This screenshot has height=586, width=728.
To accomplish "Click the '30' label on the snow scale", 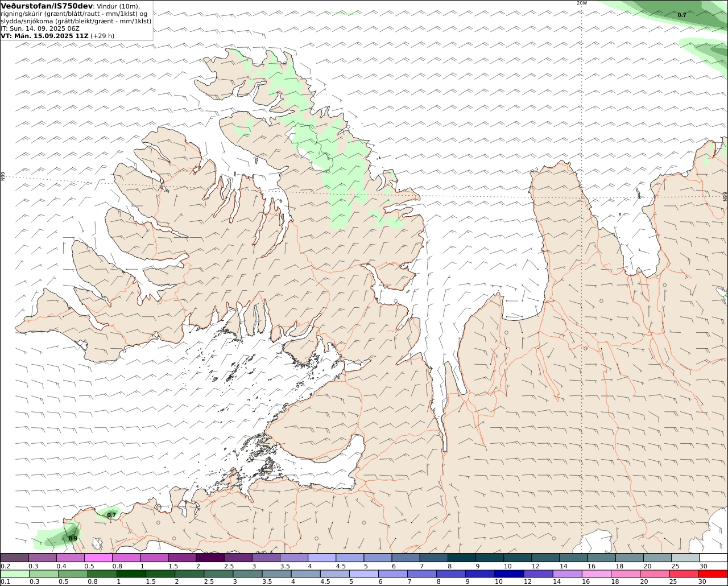I will [703, 566].
